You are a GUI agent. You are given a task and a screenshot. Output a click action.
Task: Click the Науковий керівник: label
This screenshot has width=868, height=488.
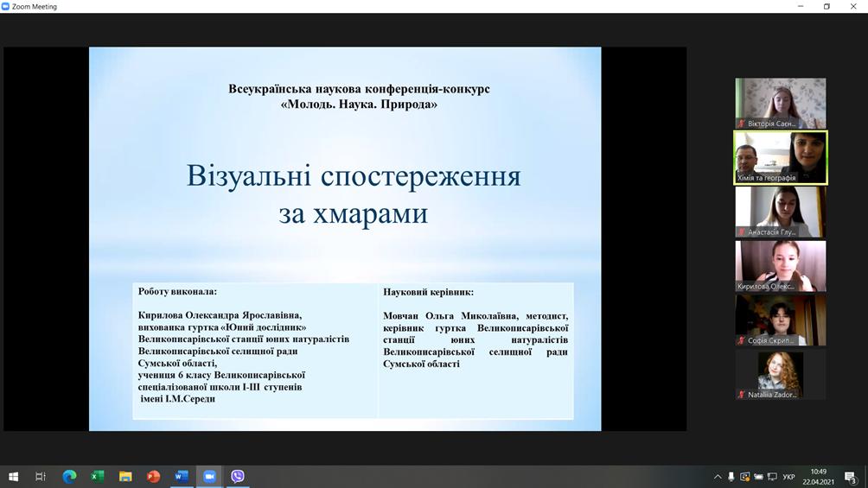[x=429, y=292]
